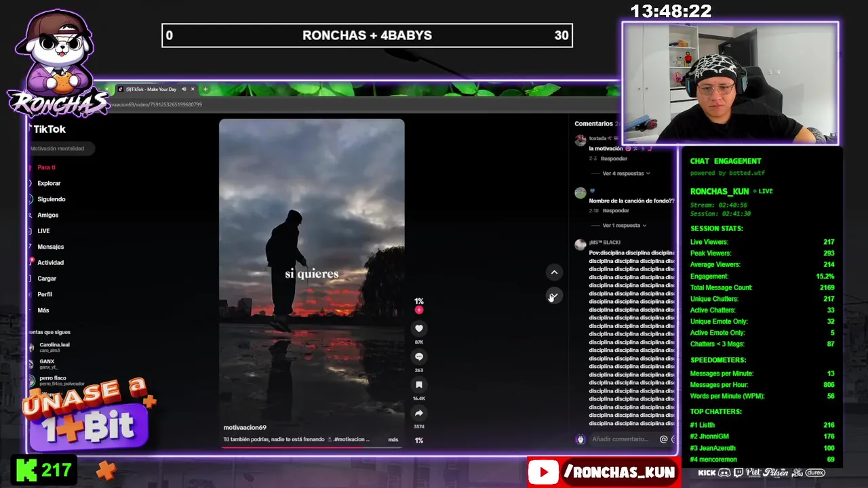Viewport: 868px width, 488px height.
Task: Click the TikTok logo in sidebar
Action: click(48, 129)
